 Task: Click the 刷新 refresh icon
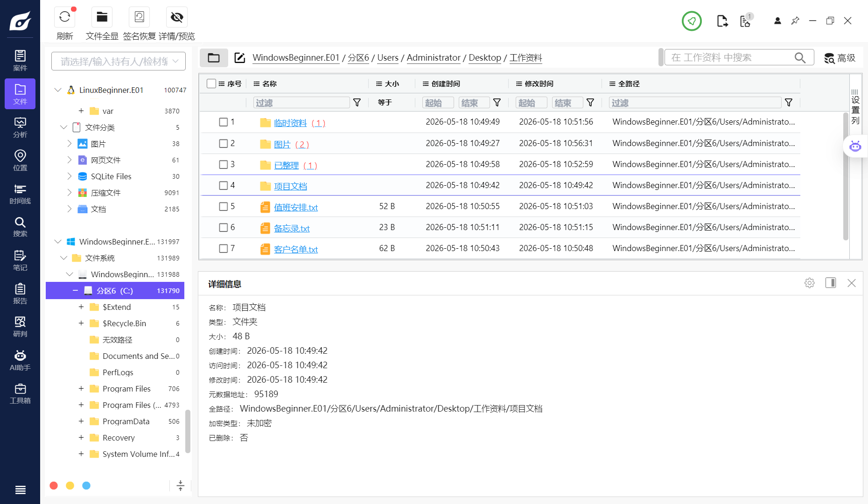coord(64,17)
